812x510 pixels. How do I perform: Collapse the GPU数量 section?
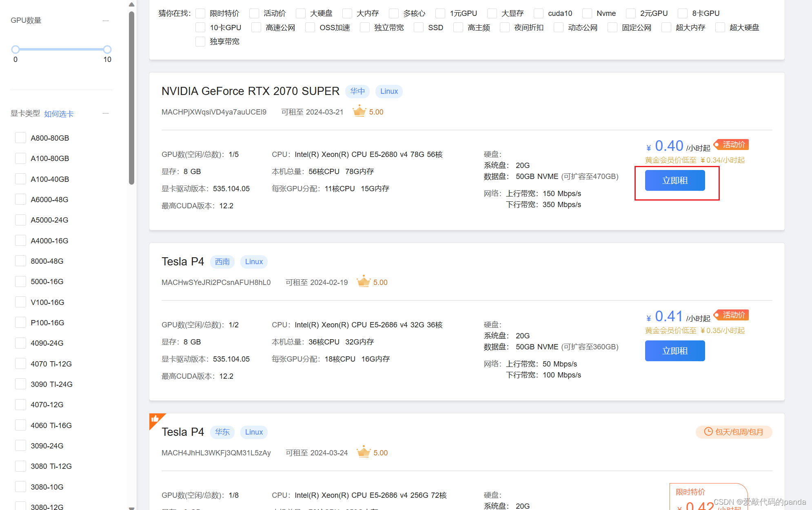pos(106,20)
